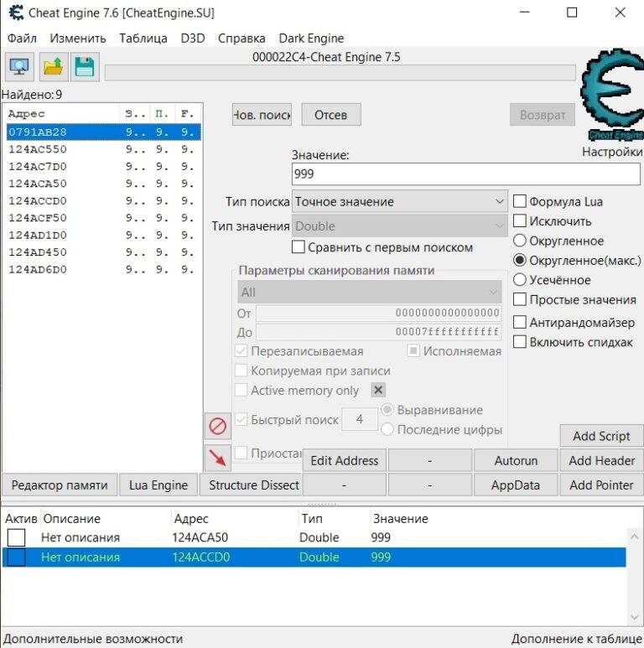Screen dimensions: 644x648
Task: Open Редактор памяти
Action: coord(60,485)
